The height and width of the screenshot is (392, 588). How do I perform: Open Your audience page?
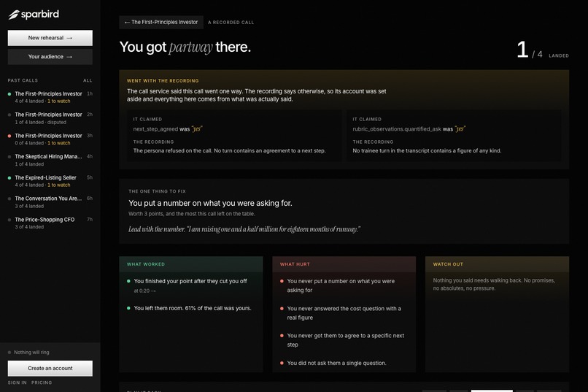click(x=50, y=57)
